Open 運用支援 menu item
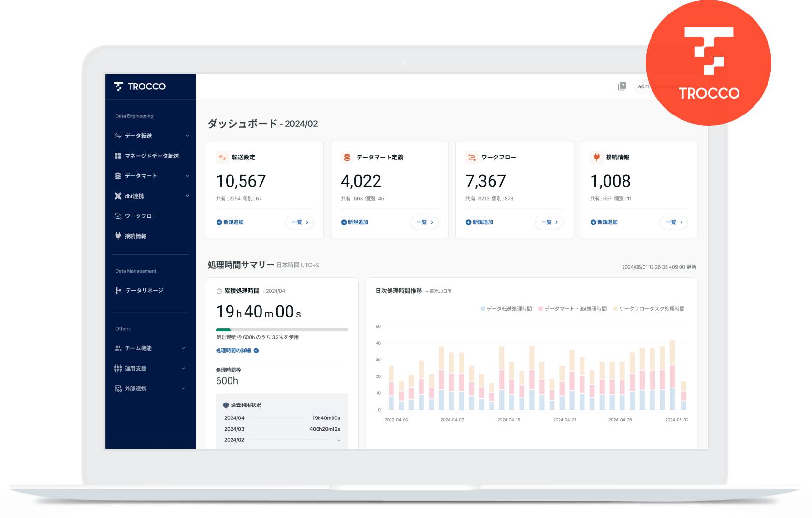The width and height of the screenshot is (812, 518). pyautogui.click(x=135, y=368)
